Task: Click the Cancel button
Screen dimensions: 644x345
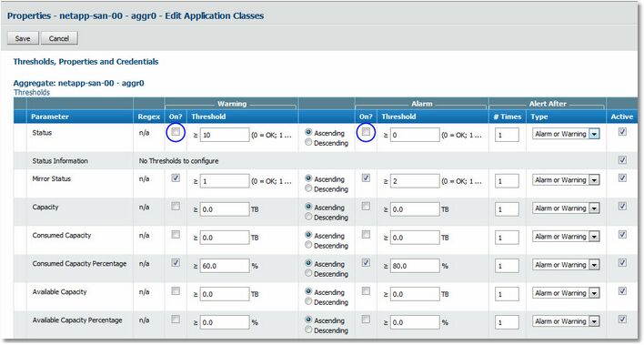Action: 59,38
